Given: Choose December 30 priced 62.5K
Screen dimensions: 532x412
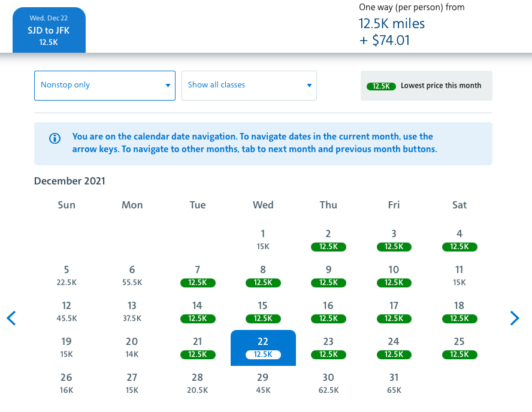Looking at the screenshot, I should tap(328, 383).
